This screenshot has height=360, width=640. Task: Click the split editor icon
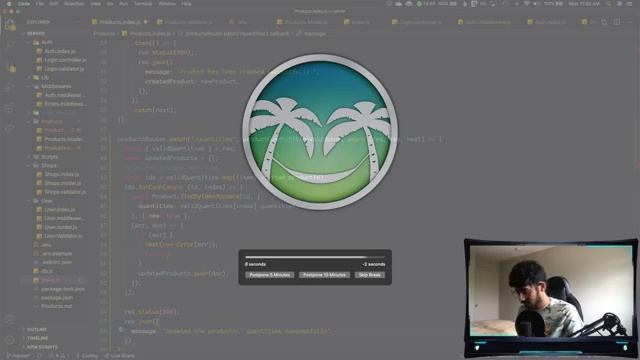click(617, 22)
